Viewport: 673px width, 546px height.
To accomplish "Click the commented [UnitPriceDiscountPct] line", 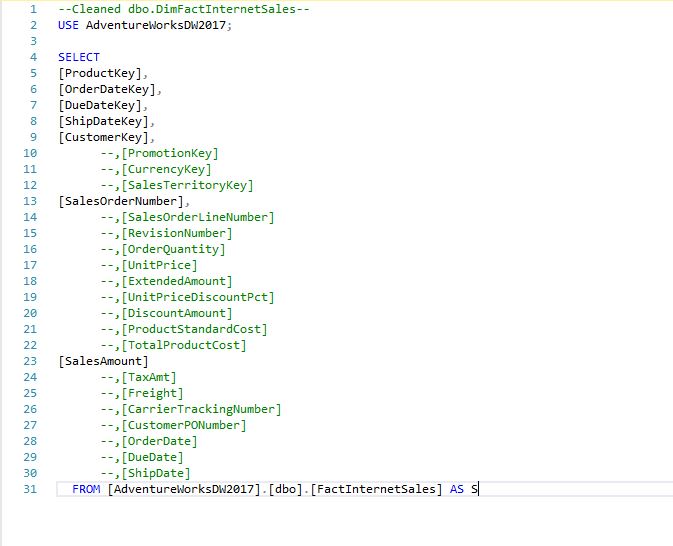I will coord(188,297).
